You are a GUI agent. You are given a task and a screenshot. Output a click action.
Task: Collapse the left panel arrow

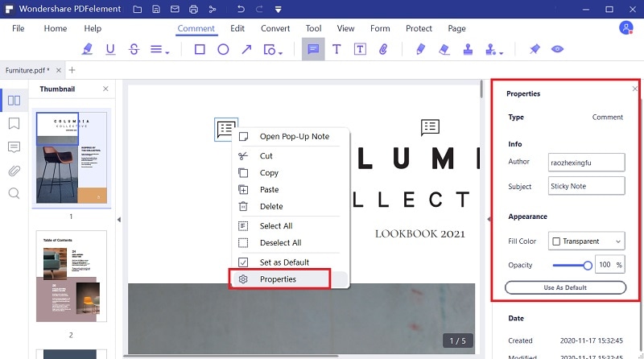(118, 219)
